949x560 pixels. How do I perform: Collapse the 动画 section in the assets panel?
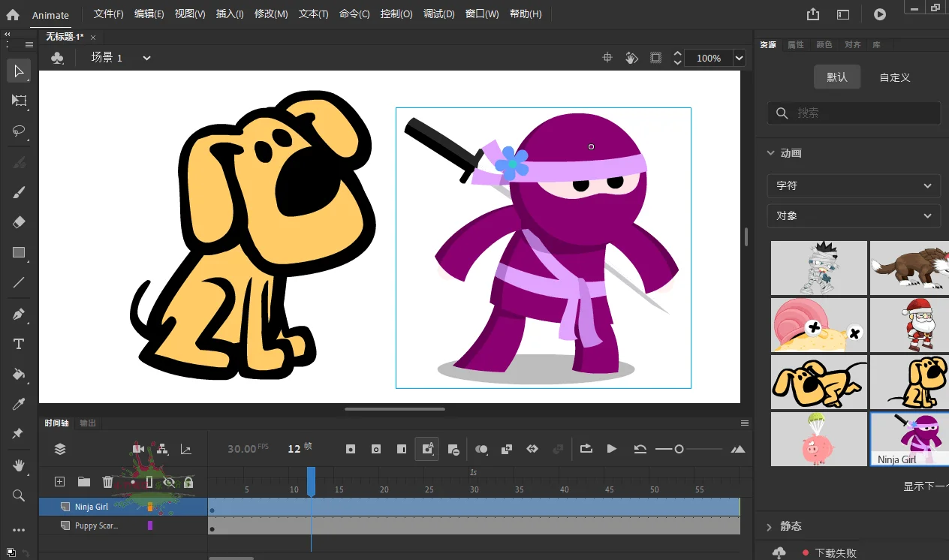click(x=770, y=152)
